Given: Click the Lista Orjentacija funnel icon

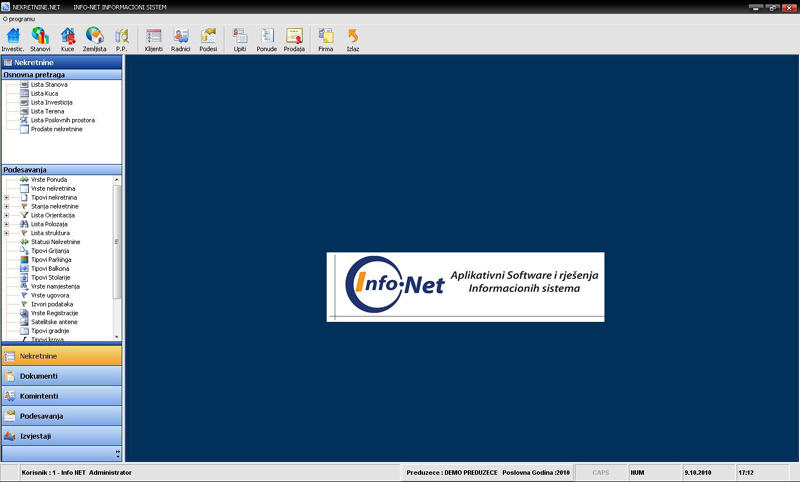Looking at the screenshot, I should [x=24, y=215].
